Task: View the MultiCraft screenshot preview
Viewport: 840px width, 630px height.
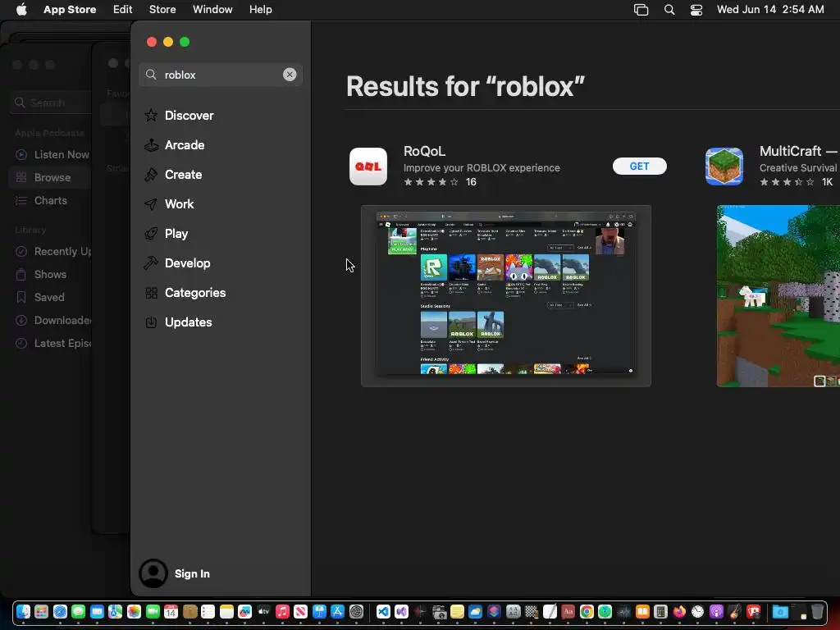Action: click(778, 295)
